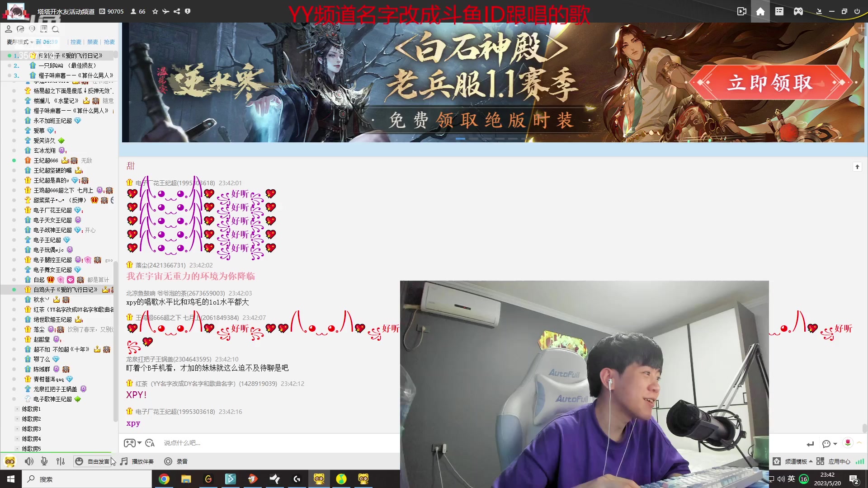
Task: Click the 抢麦 link
Action: click(x=109, y=42)
